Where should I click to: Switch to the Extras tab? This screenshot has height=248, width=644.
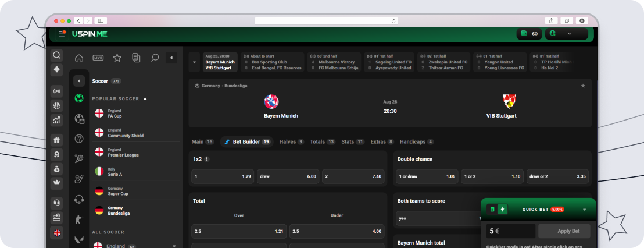click(382, 142)
